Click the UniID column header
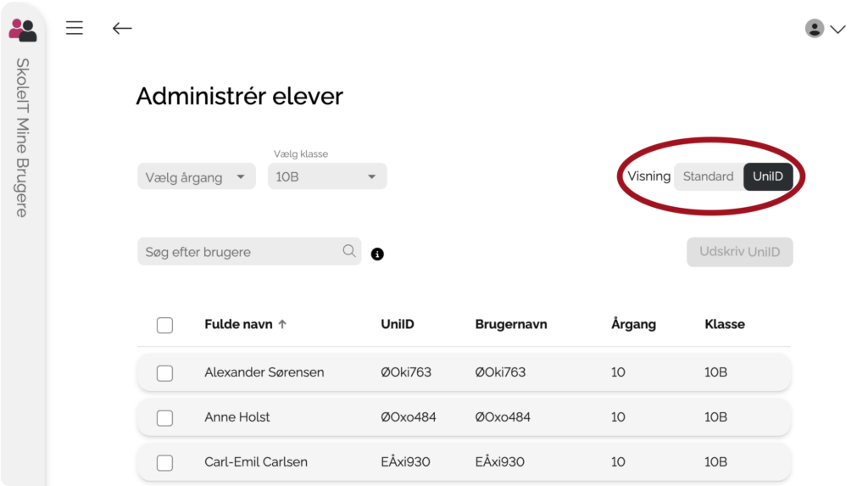Viewport: 868px width, 486px height. [x=398, y=324]
